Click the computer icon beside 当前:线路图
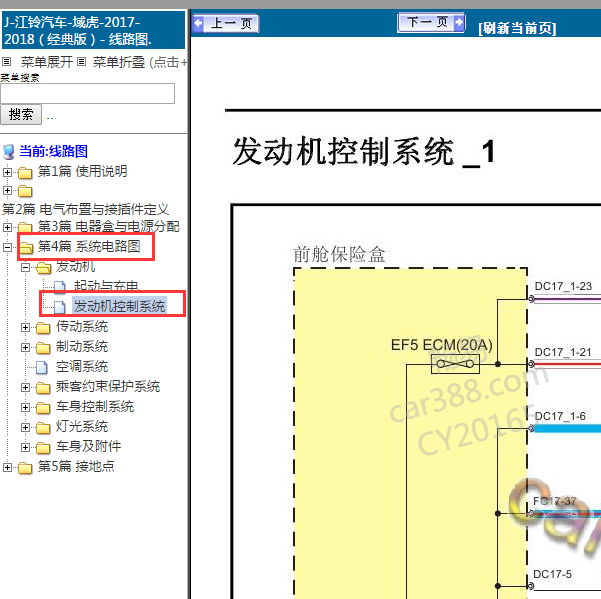The image size is (601, 599). pyautogui.click(x=8, y=152)
